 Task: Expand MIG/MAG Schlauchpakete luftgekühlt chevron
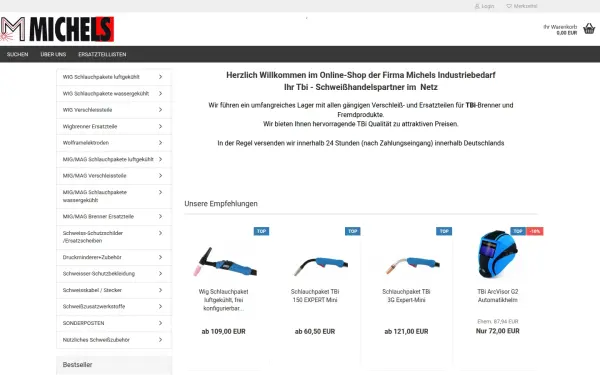(x=160, y=159)
